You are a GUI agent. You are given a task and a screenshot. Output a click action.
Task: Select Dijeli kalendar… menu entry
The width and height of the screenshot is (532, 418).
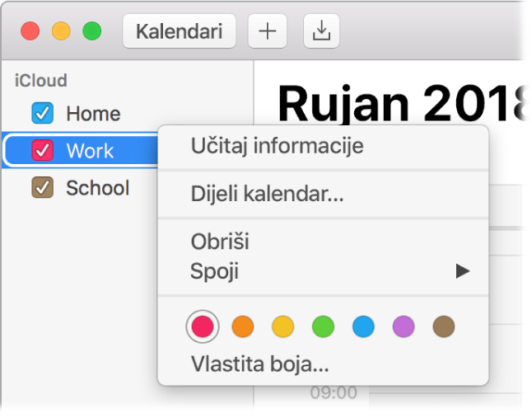(267, 195)
